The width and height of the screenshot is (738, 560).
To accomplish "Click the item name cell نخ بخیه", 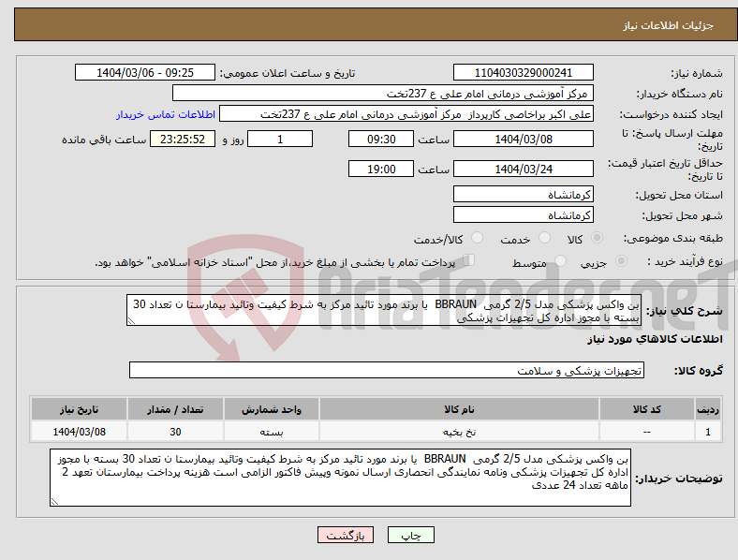I will tap(459, 432).
